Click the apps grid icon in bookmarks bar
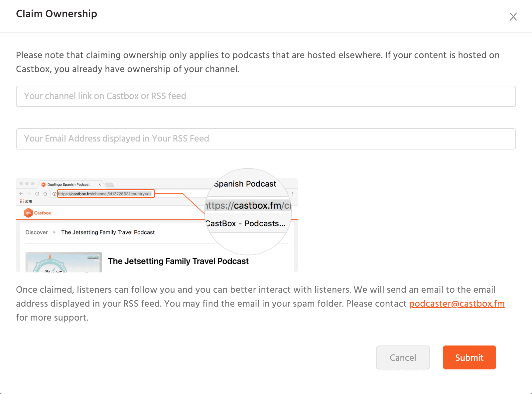Viewport: 532px width, 394px height. click(22, 201)
